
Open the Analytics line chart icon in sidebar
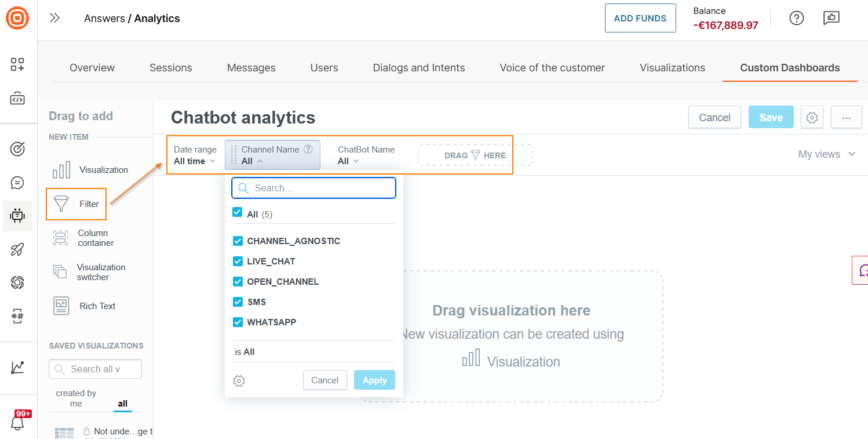17,367
